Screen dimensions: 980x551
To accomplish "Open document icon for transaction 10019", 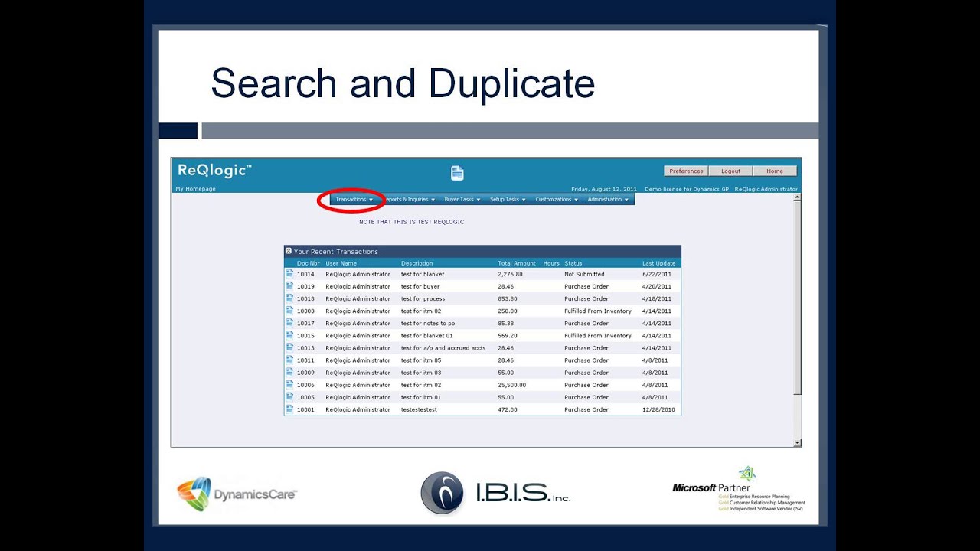I will (289, 285).
